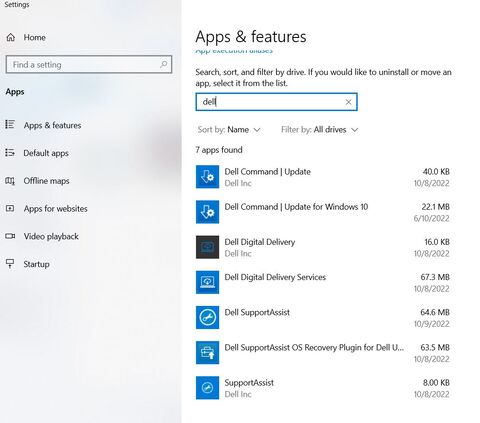The width and height of the screenshot is (480, 423).
Task: Click the Dell Command | Update app icon
Action: [207, 177]
